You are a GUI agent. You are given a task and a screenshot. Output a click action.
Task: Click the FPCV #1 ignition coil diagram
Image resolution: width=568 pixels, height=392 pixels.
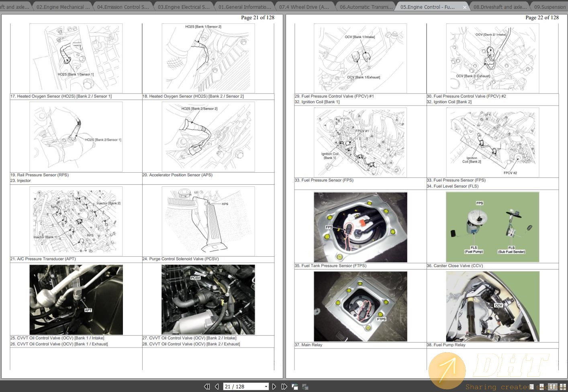click(360, 142)
